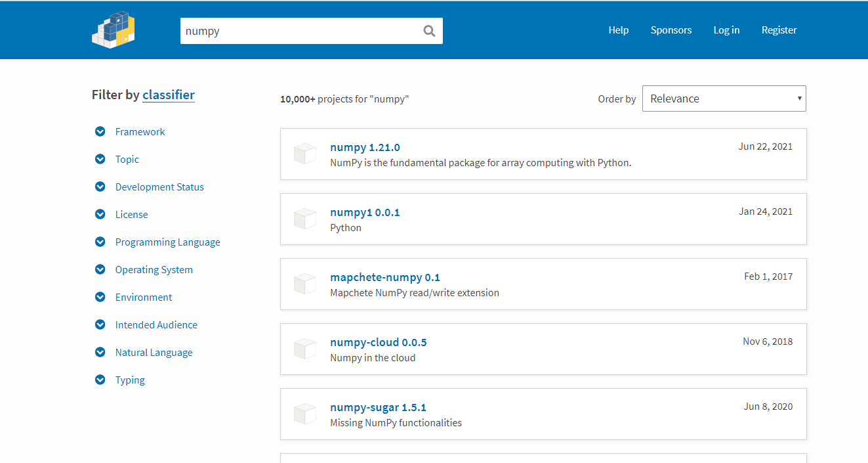Expand the Intended Audience filter label
This screenshot has height=463, width=868.
coord(156,324)
